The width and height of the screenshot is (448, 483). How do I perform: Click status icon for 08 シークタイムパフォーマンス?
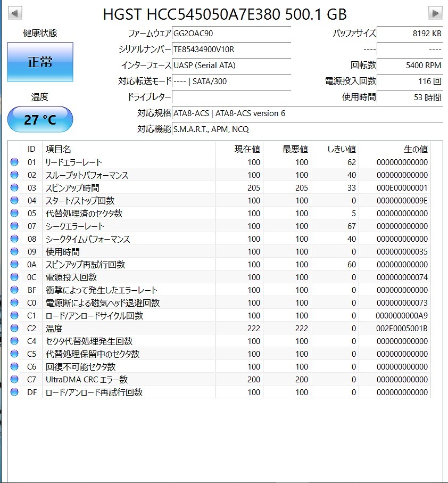[14, 239]
